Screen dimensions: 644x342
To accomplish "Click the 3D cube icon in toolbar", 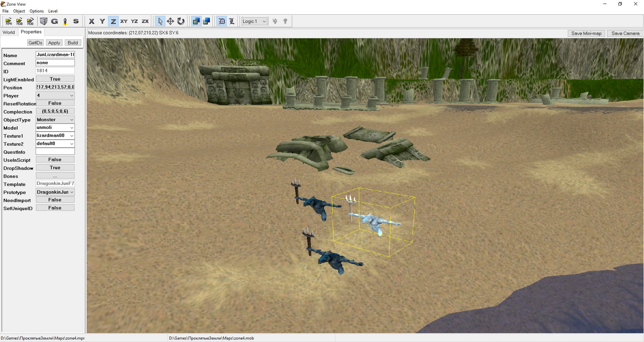I will (44, 21).
